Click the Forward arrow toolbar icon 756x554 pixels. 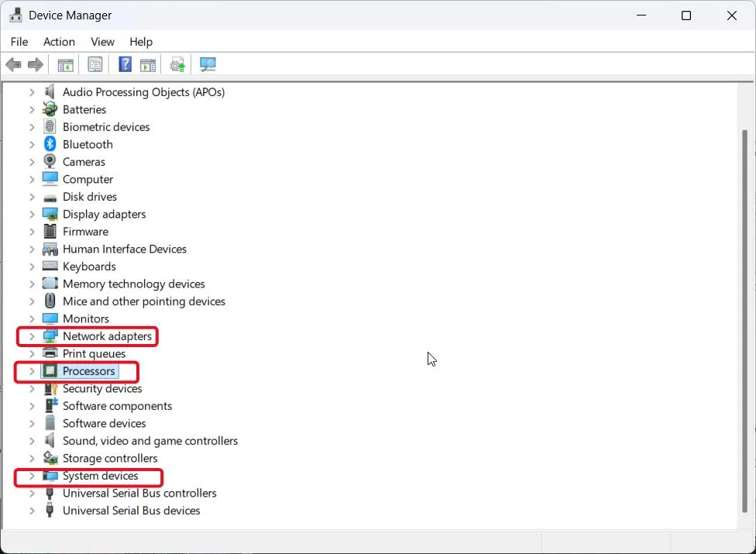click(35, 64)
